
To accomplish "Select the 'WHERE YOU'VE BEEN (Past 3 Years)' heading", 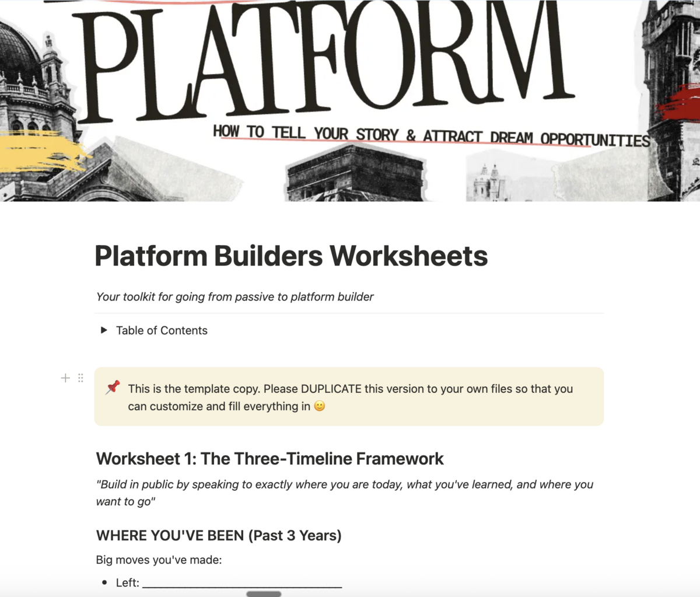I will tap(219, 535).
